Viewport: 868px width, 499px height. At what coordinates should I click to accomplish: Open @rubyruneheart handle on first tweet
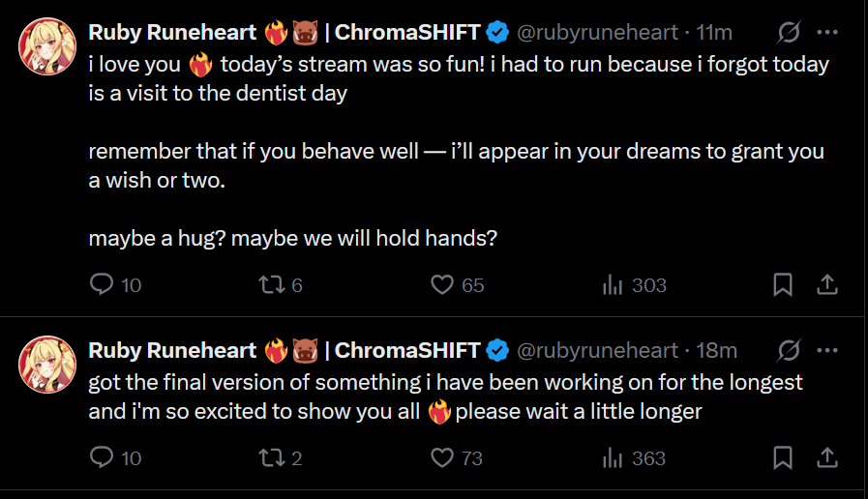597,33
